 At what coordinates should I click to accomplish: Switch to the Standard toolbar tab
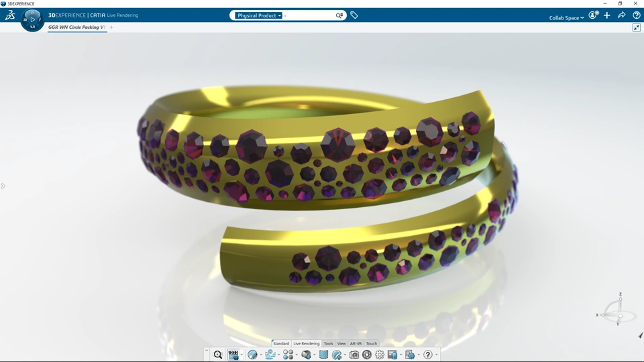(281, 343)
